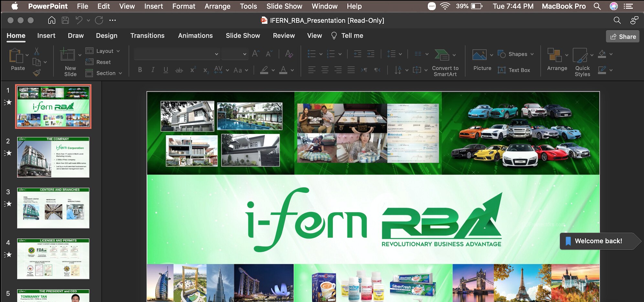The height and width of the screenshot is (302, 644).
Task: Click the Save disk icon
Action: (65, 20)
